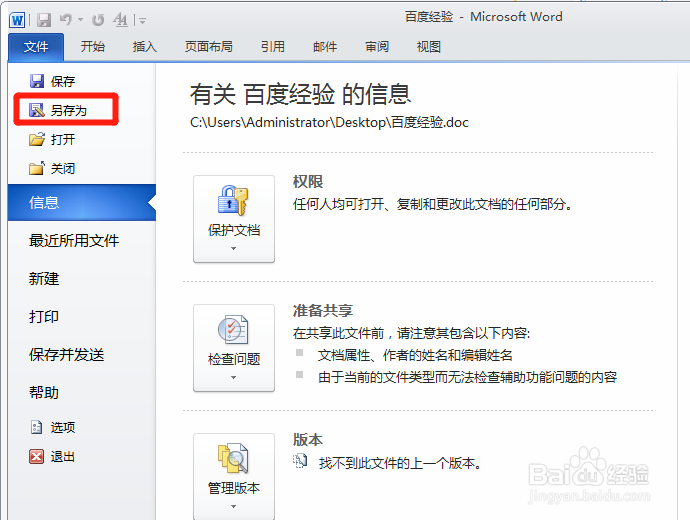
Task: Click the 选项 document icon
Action: (x=37, y=427)
